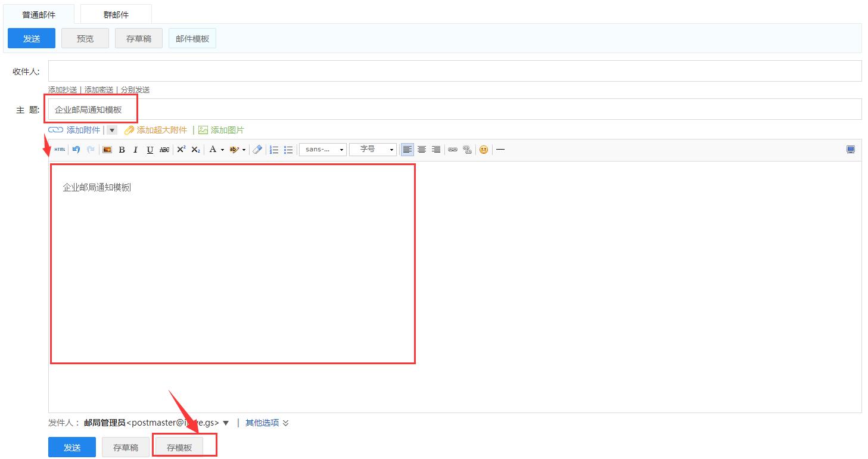This screenshot has height=459, width=868.
Task: Clear formatting with the eraser icon
Action: (x=257, y=150)
